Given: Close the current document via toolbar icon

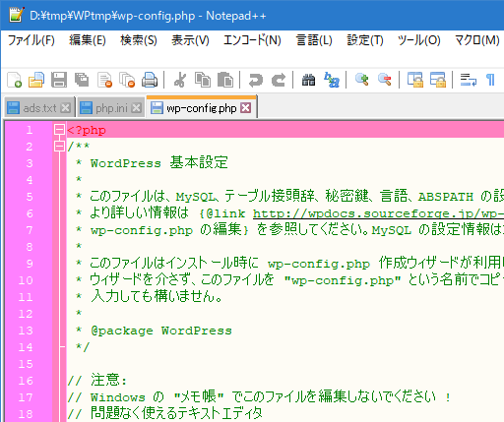Looking at the screenshot, I should [x=104, y=80].
